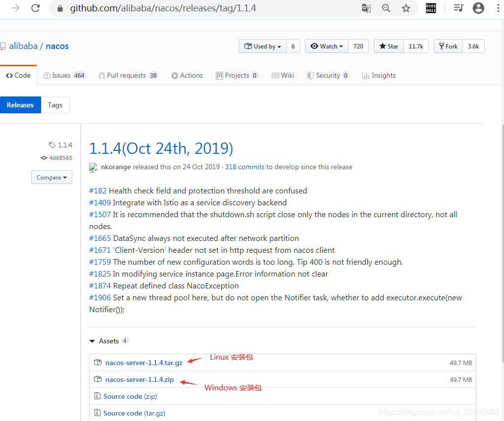Click file icon beside Source code (tar.gz)
Image resolution: width=504 pixels, height=421 pixels.
98,413
